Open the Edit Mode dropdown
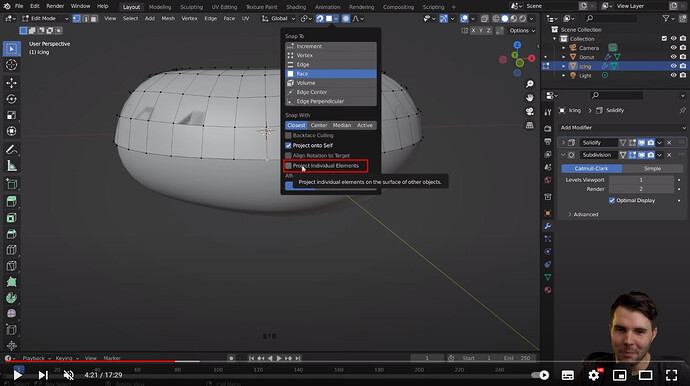 [46, 18]
